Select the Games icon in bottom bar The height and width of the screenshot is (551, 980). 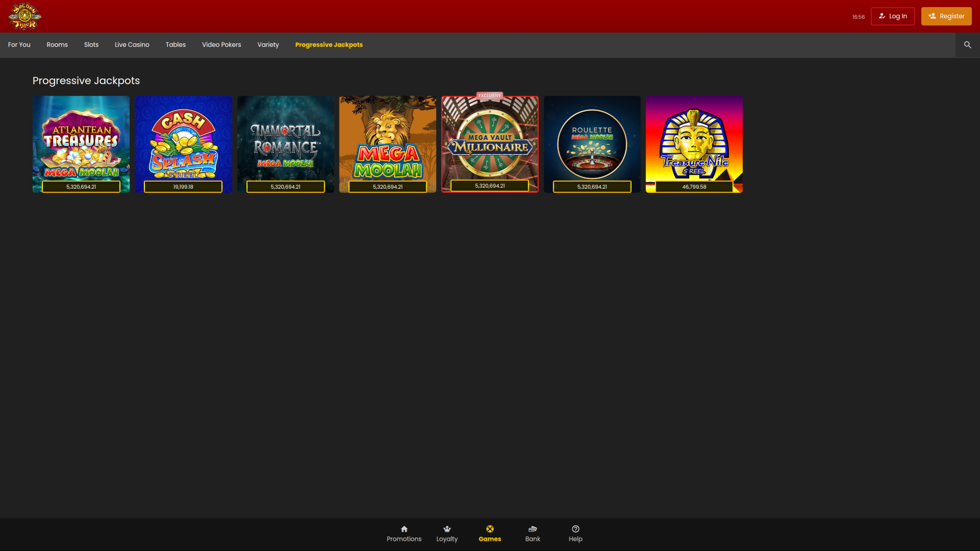click(490, 529)
